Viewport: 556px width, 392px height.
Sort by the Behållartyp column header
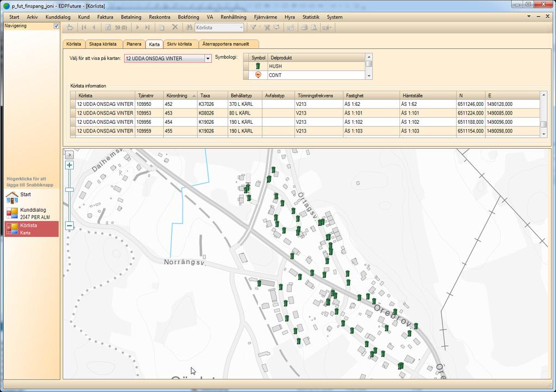point(245,96)
